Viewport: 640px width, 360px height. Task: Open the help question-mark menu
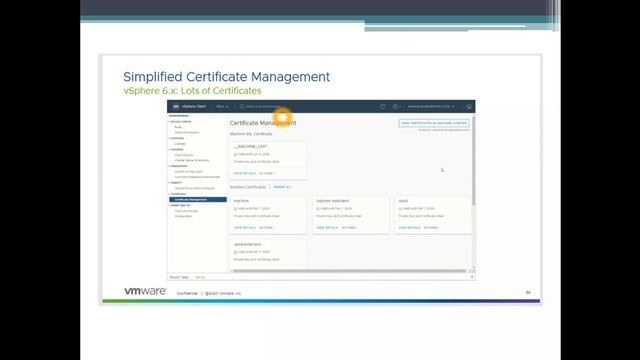(397, 107)
